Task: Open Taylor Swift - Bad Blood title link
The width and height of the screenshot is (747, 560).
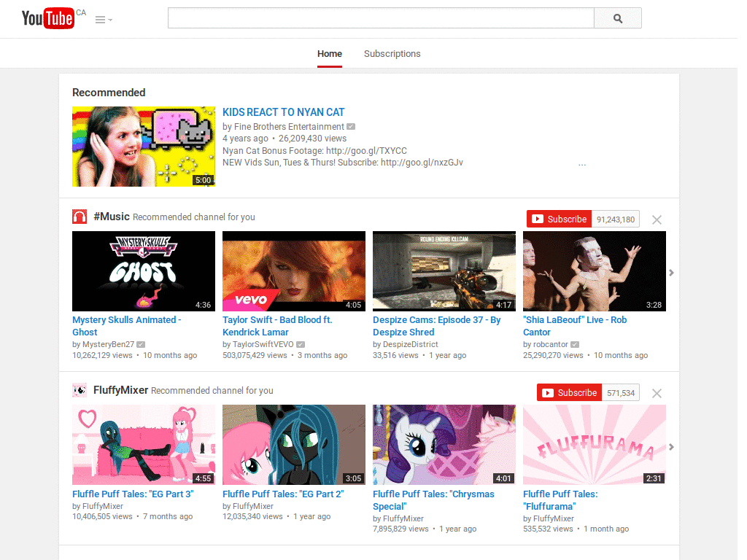Action: [x=277, y=326]
